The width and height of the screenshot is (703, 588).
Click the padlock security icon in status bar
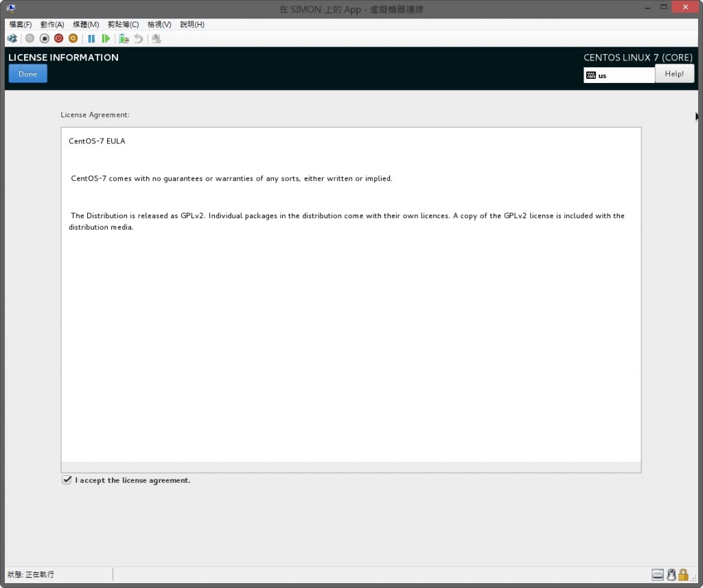click(683, 574)
